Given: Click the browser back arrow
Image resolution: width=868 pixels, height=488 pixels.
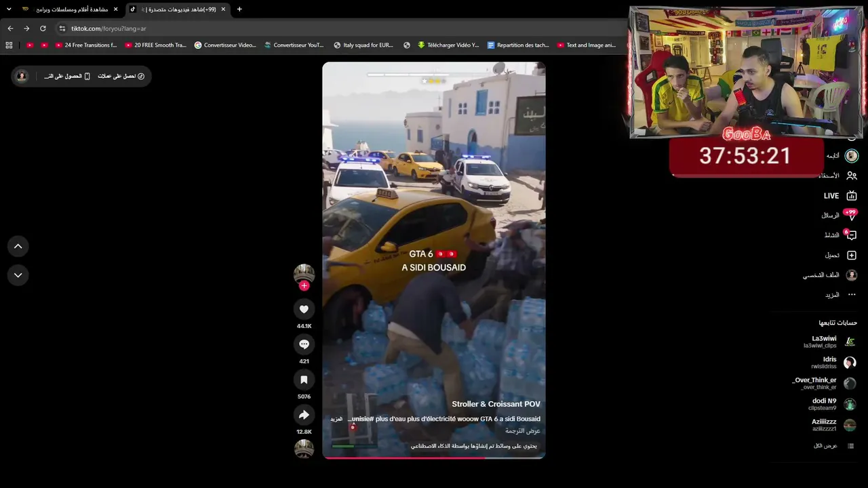Looking at the screenshot, I should (x=10, y=28).
